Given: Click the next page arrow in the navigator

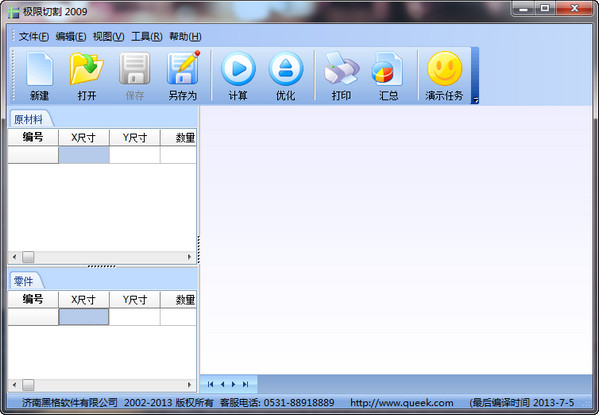Looking at the screenshot, I should (x=233, y=384).
